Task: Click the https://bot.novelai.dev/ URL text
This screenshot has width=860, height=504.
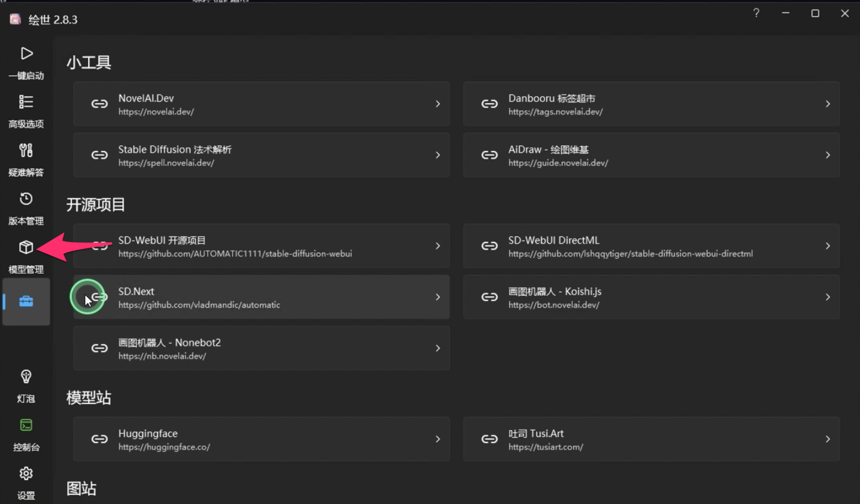Action: point(553,305)
